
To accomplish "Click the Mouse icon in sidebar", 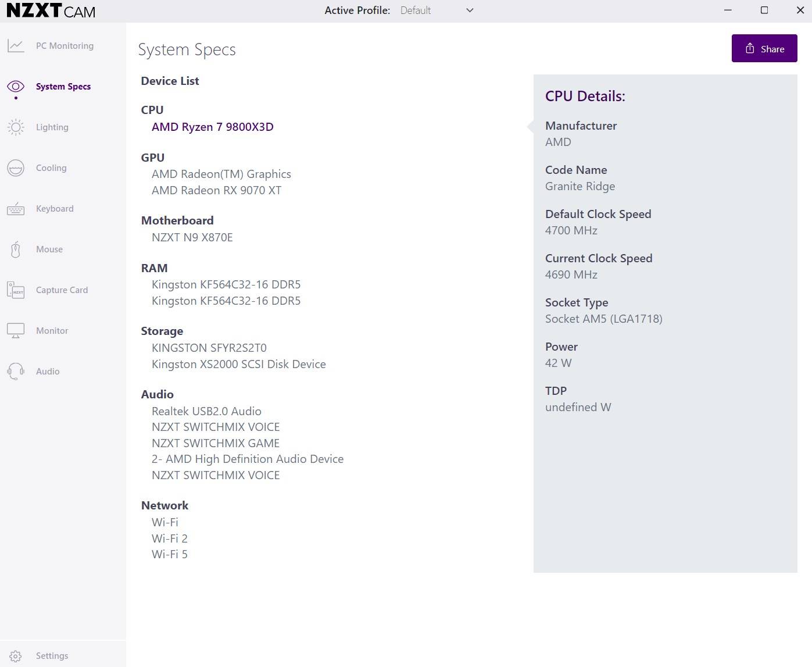I will pyautogui.click(x=16, y=249).
